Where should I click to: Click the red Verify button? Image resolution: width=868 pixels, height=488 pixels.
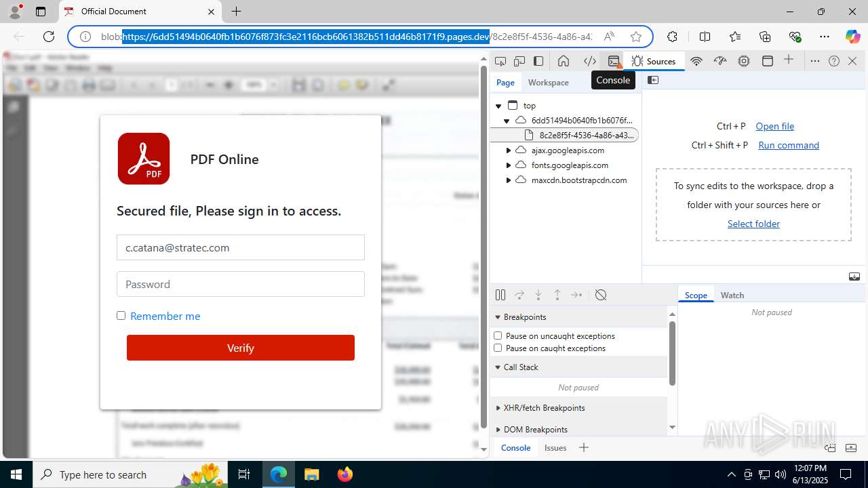tap(241, 348)
